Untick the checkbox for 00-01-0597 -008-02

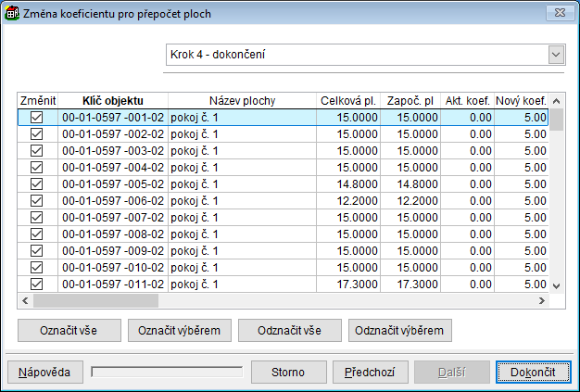pyautogui.click(x=37, y=234)
